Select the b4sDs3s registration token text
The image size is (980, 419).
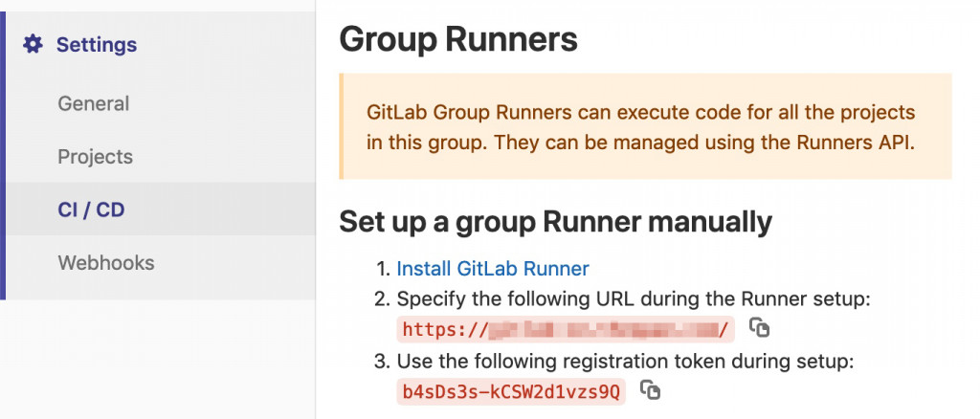click(x=511, y=392)
